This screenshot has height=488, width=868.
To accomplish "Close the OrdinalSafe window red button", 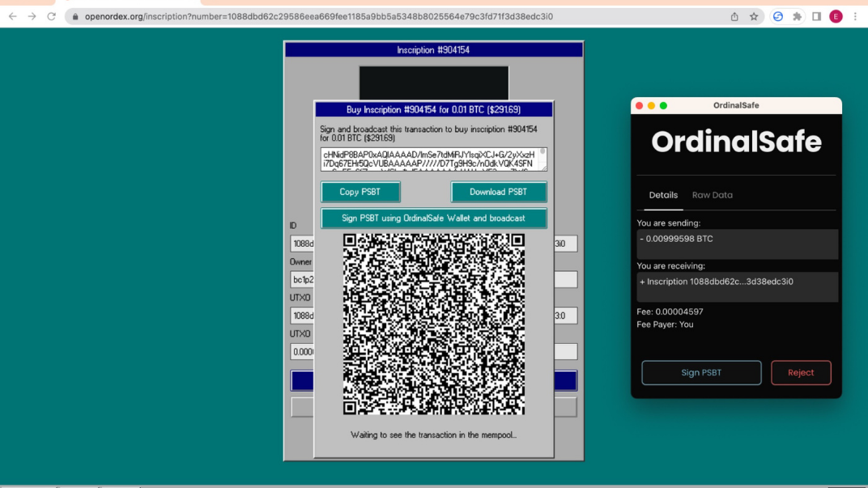I will point(640,106).
